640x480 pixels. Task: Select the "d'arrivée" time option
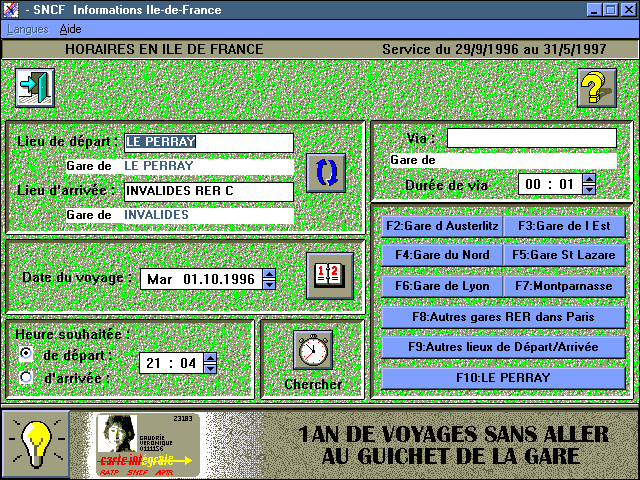tap(27, 377)
